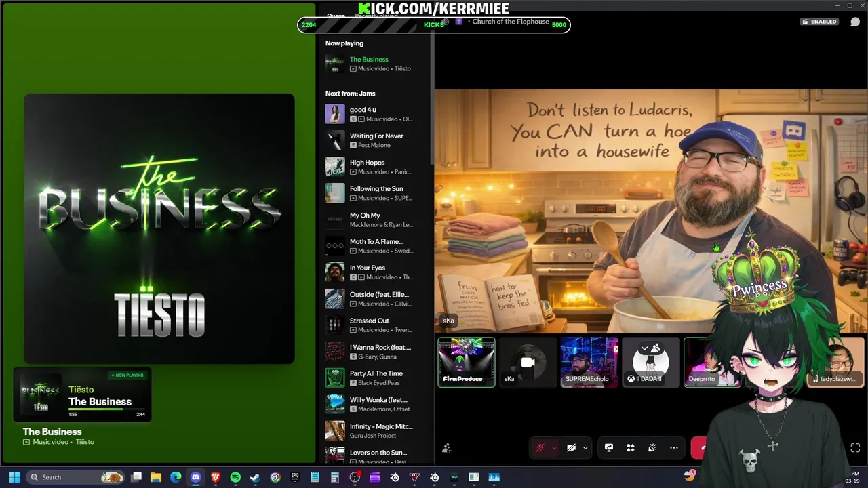Open the good 4 u album thumbnail
This screenshot has width=868, height=488.
click(x=334, y=114)
